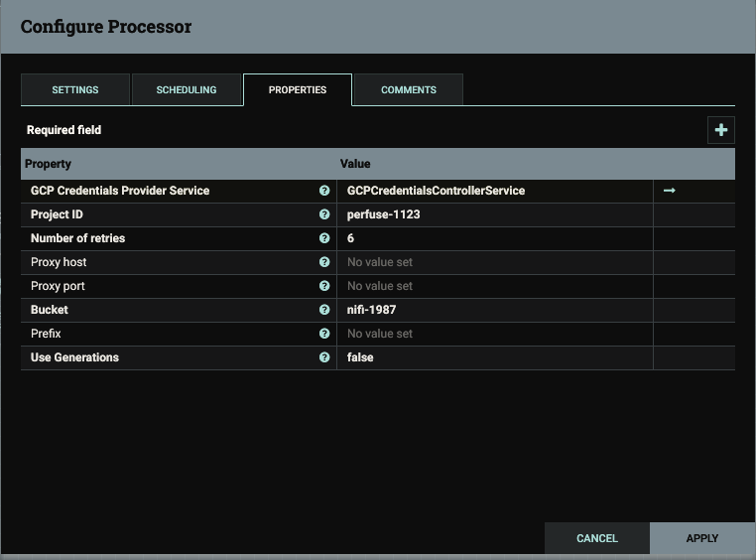Open GCPCredentialsControllerService value selector
The image size is (756, 560).
(494, 191)
